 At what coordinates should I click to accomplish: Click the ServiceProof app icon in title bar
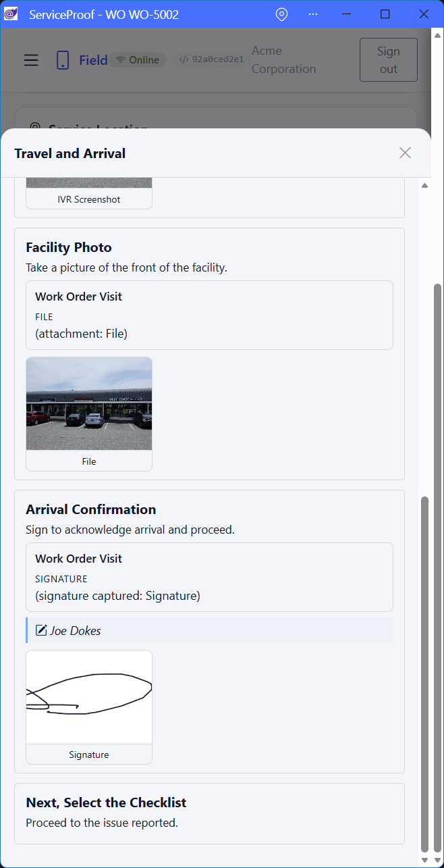pyautogui.click(x=11, y=14)
